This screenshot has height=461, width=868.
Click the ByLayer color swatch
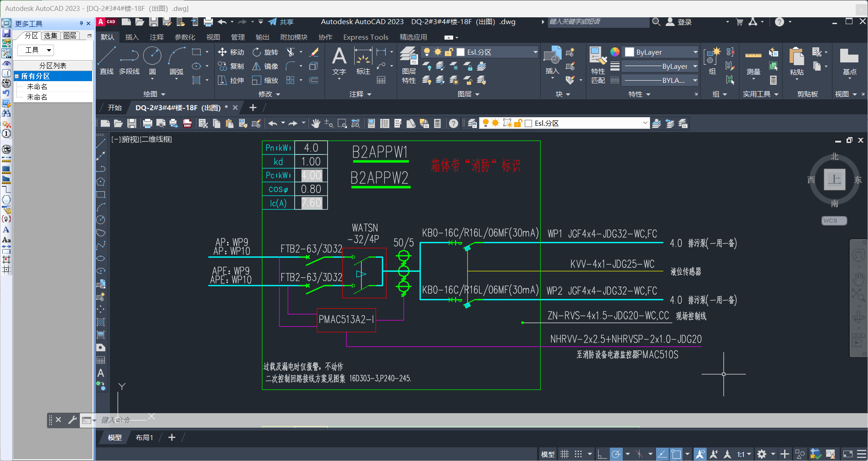click(630, 52)
